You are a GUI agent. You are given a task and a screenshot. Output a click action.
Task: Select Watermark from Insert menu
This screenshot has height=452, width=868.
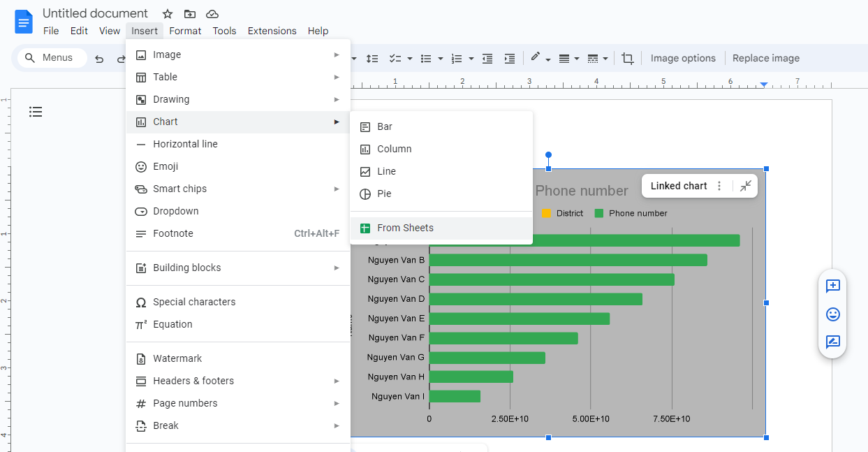[177, 358]
